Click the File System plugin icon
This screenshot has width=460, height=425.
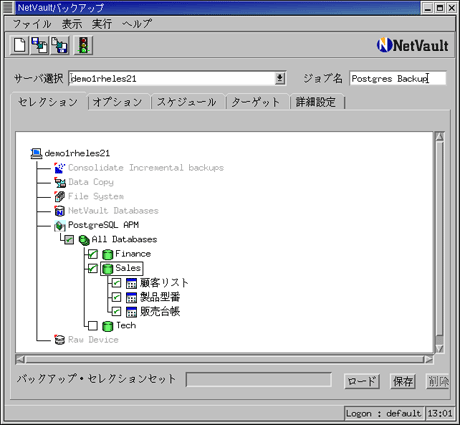pyautogui.click(x=60, y=197)
